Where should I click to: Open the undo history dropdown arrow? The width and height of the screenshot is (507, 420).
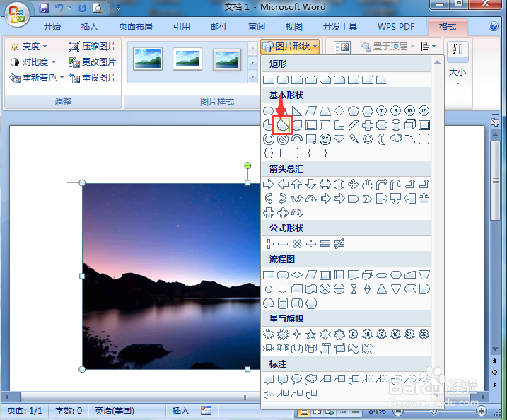pyautogui.click(x=69, y=8)
